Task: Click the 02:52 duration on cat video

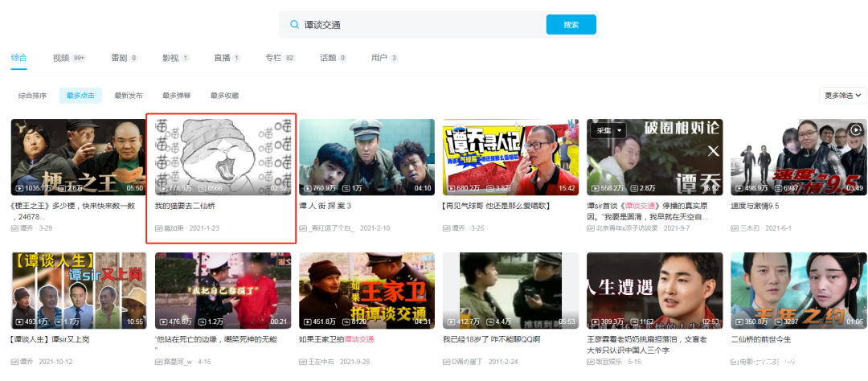Action: click(280, 188)
